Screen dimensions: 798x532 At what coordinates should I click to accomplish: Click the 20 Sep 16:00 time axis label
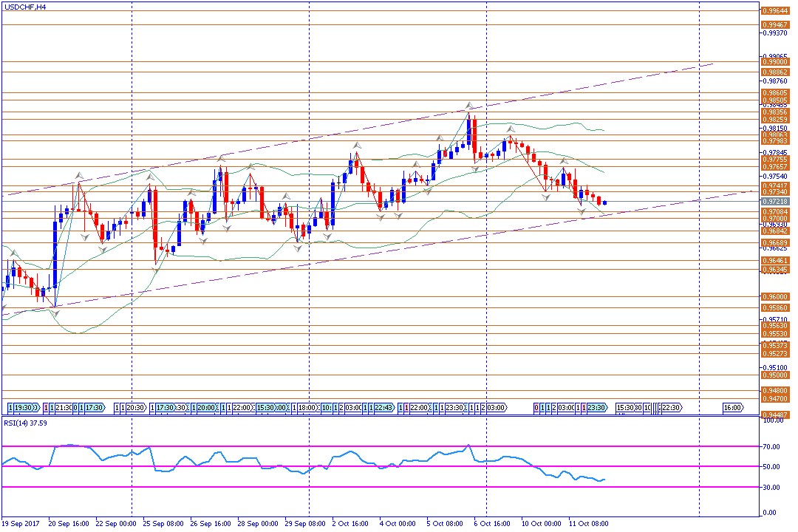coord(69,523)
